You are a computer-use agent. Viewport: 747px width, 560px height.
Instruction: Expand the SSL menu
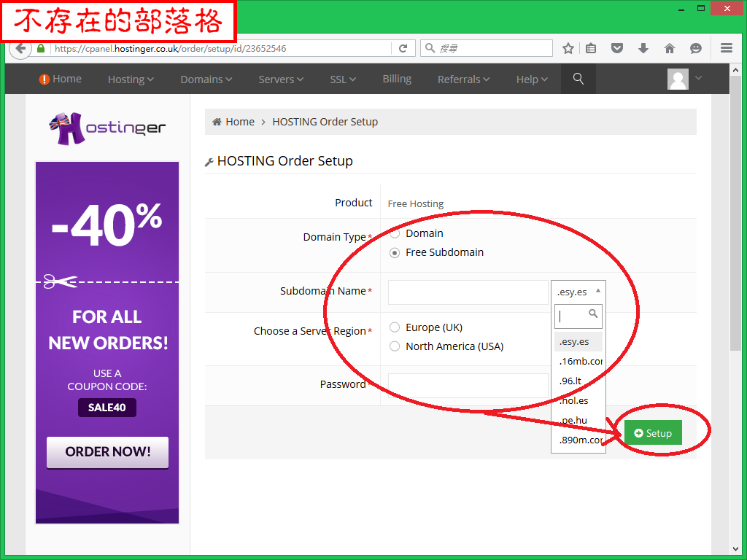coord(343,79)
